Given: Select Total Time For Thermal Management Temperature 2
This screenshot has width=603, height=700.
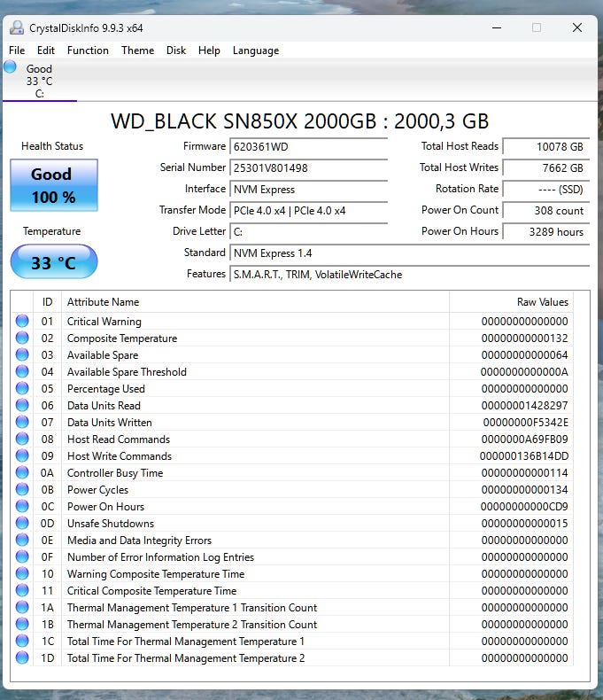Looking at the screenshot, I should tap(186, 658).
